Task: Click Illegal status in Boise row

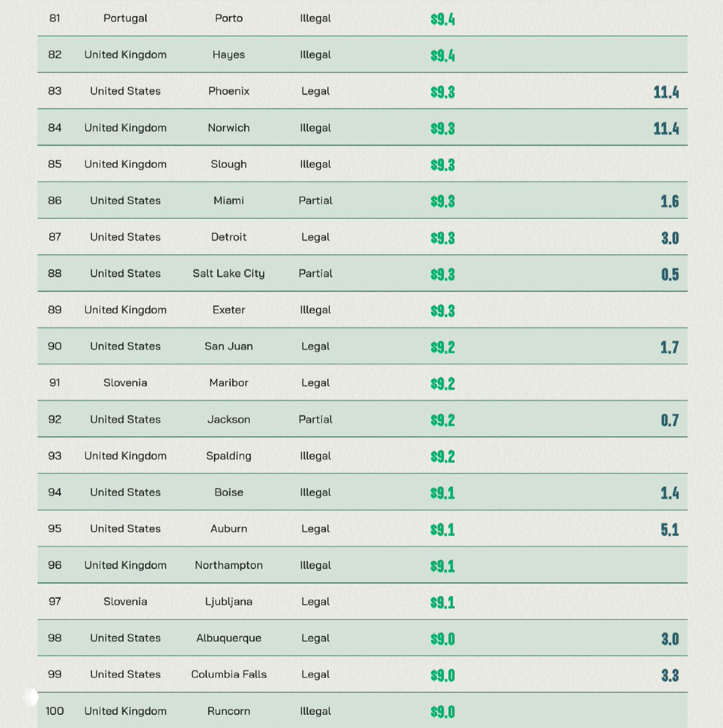Action: coord(315,493)
